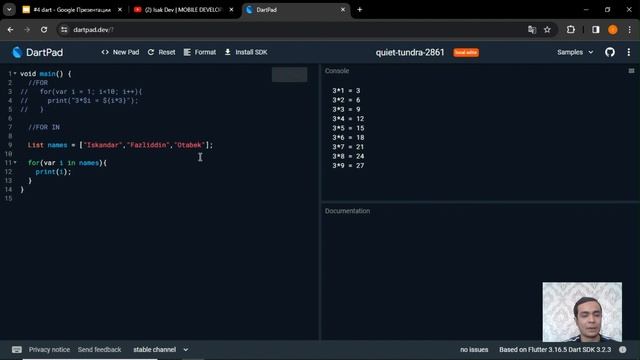This screenshot has width=640, height=360.
Task: Click the site information icon in address bar
Action: pyautogui.click(x=64, y=30)
